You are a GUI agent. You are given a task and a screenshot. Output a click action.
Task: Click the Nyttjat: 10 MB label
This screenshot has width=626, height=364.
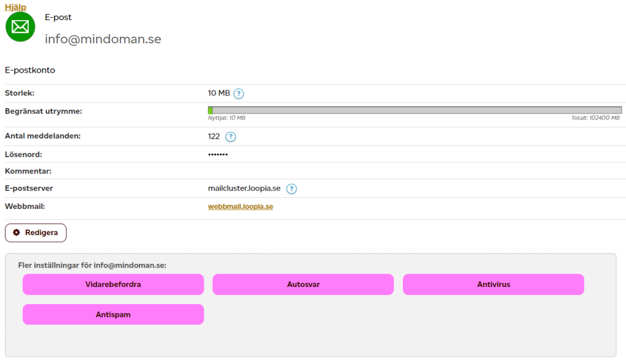(227, 118)
